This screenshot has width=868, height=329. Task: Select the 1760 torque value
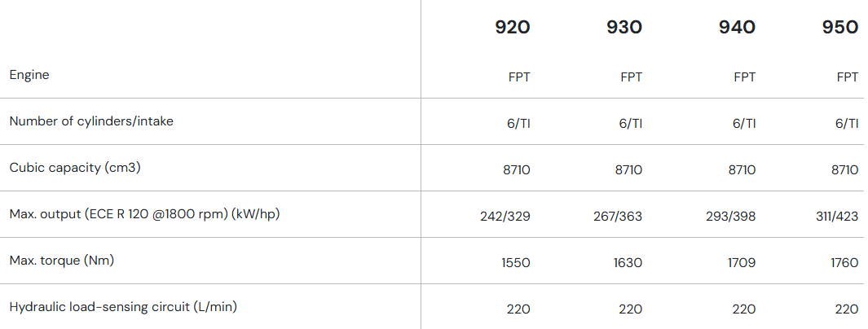[x=844, y=263]
